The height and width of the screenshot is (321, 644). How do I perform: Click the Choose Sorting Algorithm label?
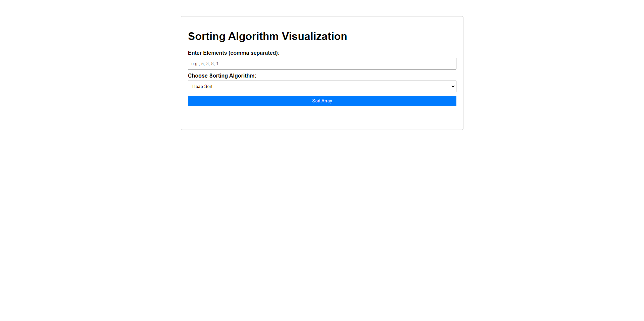(x=222, y=76)
